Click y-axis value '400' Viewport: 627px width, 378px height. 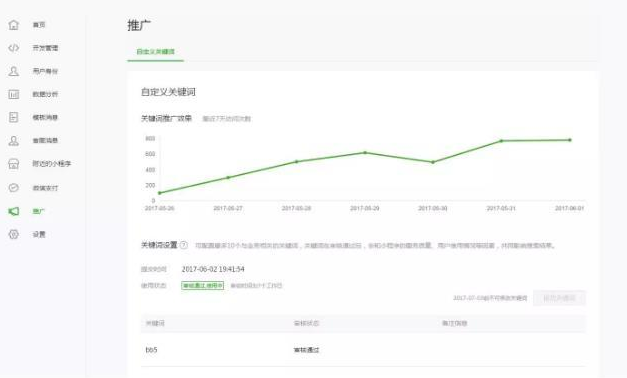pos(150,170)
